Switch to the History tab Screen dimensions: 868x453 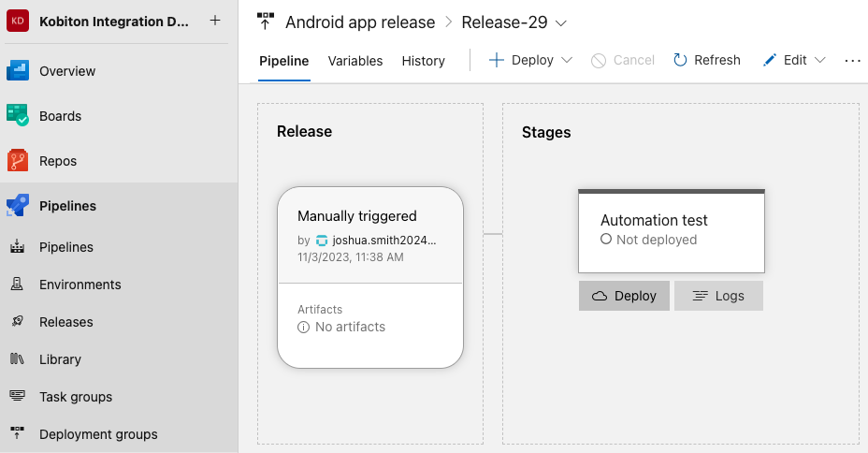click(424, 61)
